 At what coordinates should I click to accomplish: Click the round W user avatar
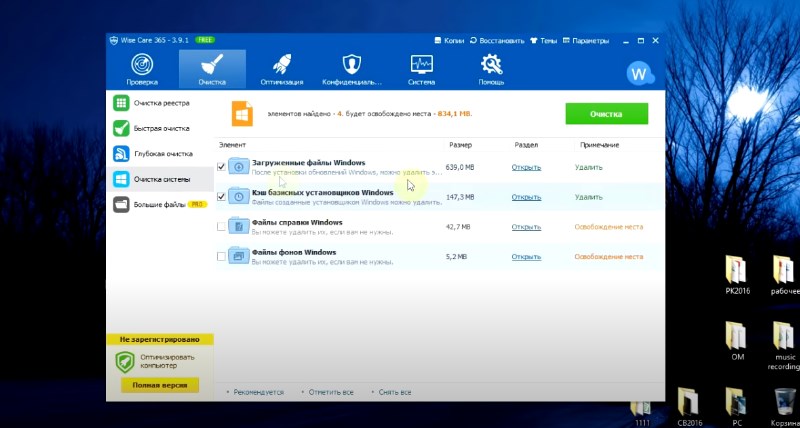(639, 73)
